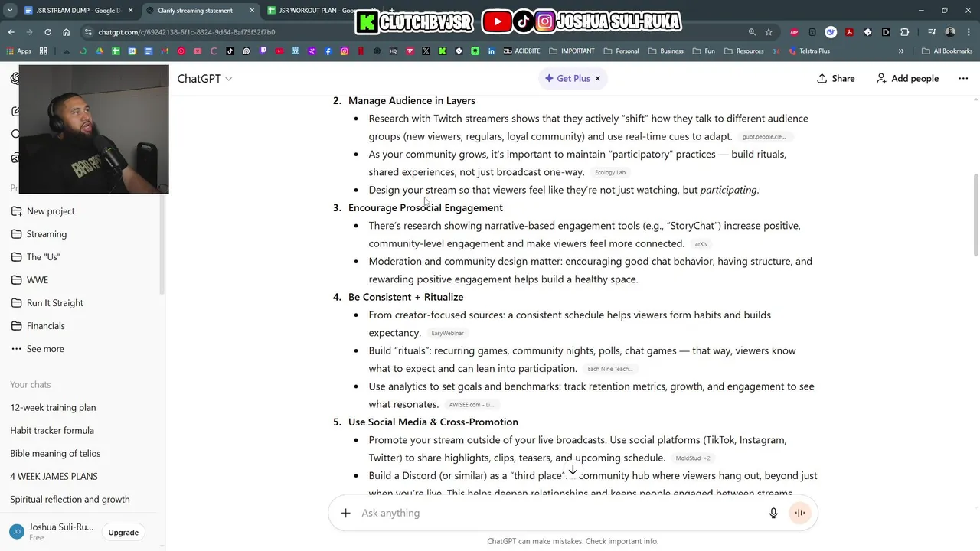Click the Share button
This screenshot has height=551, width=980.
click(835, 78)
